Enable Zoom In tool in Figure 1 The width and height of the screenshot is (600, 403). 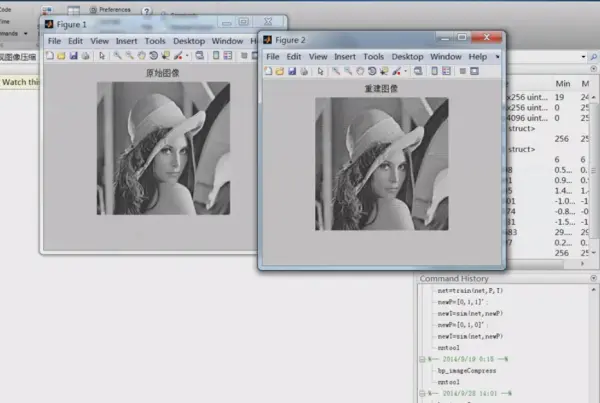click(117, 55)
